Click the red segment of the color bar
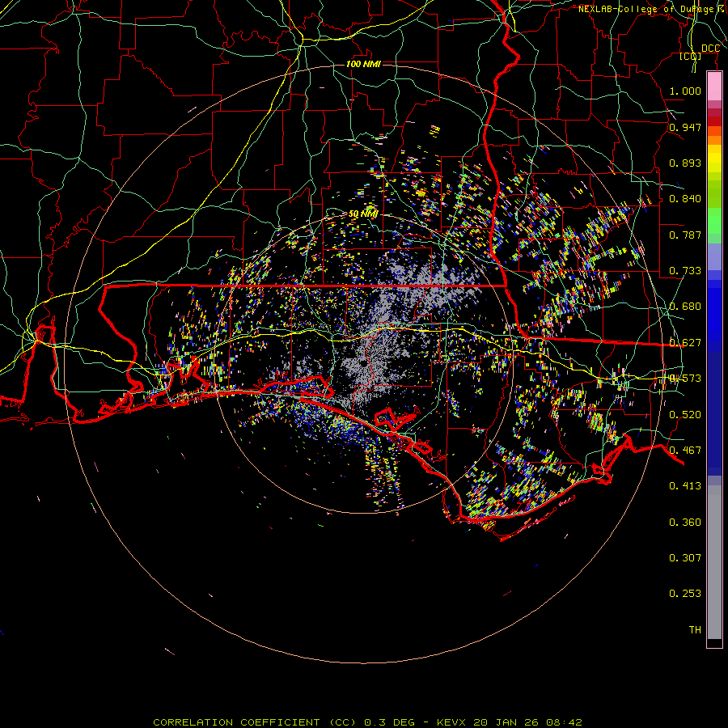The height and width of the screenshot is (728, 728). (x=714, y=121)
